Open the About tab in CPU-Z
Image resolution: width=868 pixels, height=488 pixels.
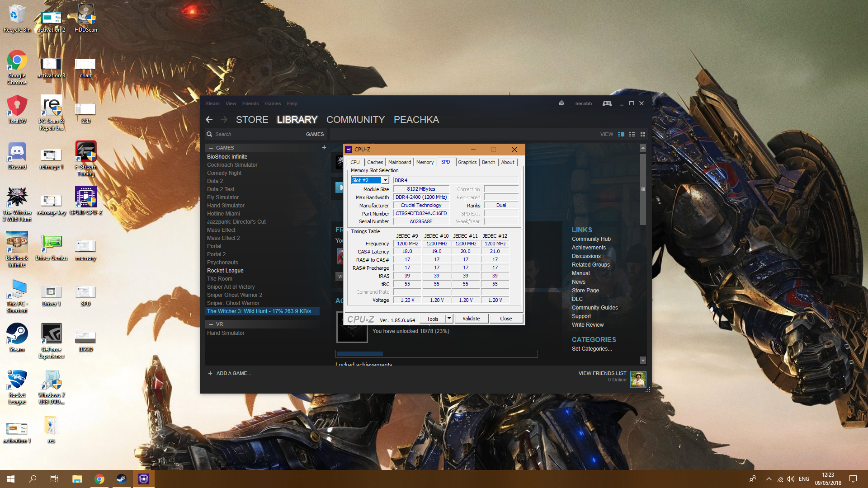pyautogui.click(x=508, y=162)
